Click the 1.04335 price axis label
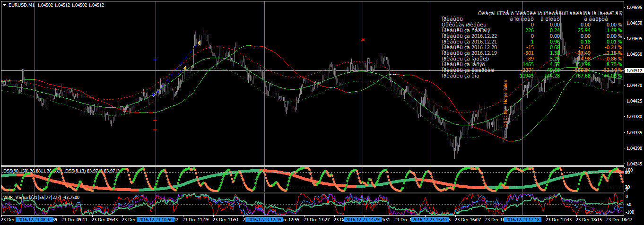The height and width of the screenshot is (225, 644). point(634,133)
